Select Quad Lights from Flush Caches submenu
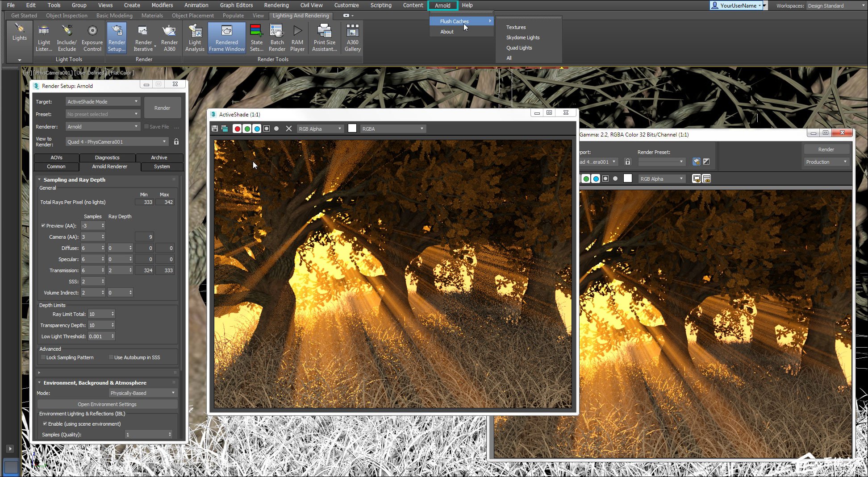868x477 pixels. (x=519, y=48)
